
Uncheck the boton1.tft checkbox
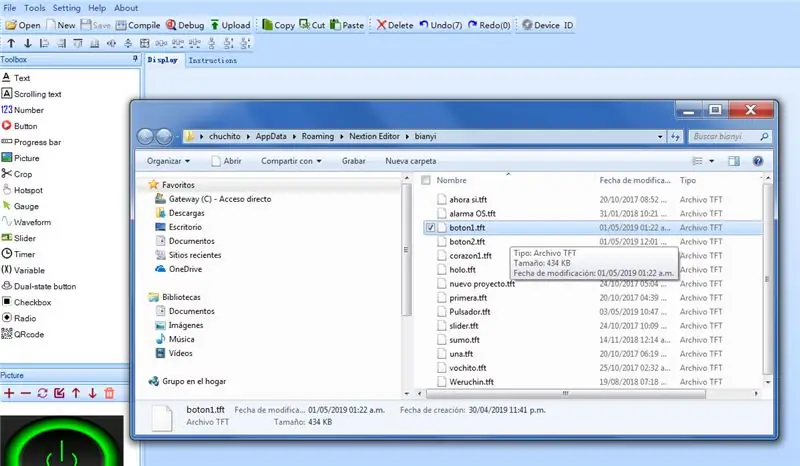(431, 228)
